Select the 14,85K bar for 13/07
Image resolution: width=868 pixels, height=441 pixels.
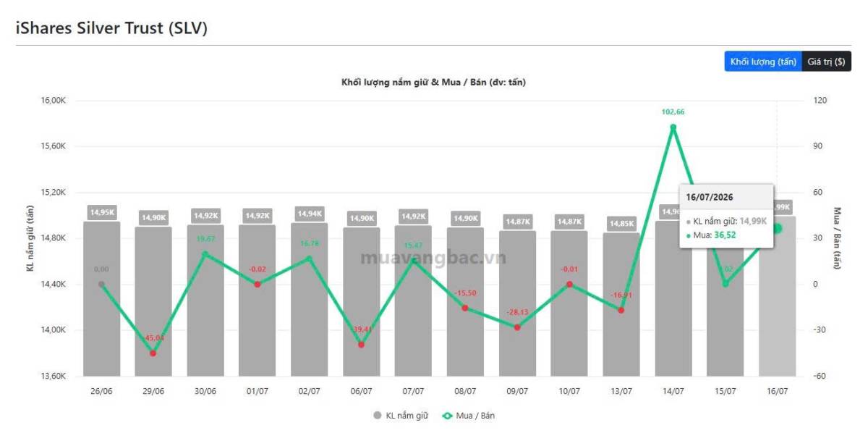[x=621, y=305]
